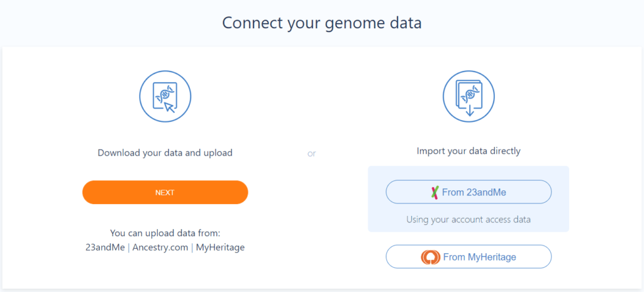The width and height of the screenshot is (644, 292).
Task: Click the DNA helix in left icon
Action: click(x=164, y=94)
